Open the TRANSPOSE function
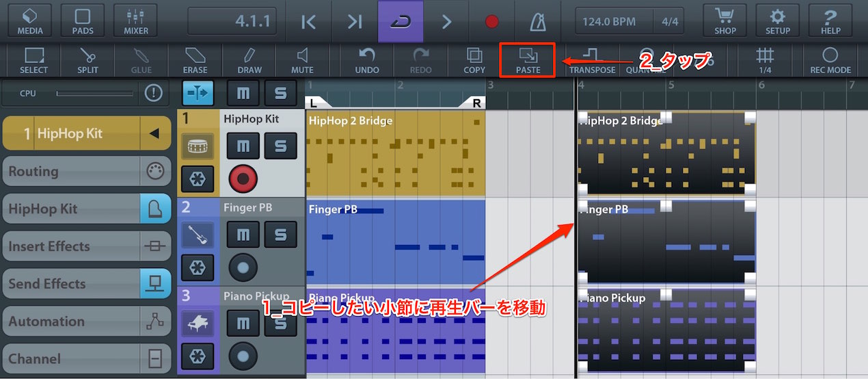868x379 pixels. click(x=592, y=60)
